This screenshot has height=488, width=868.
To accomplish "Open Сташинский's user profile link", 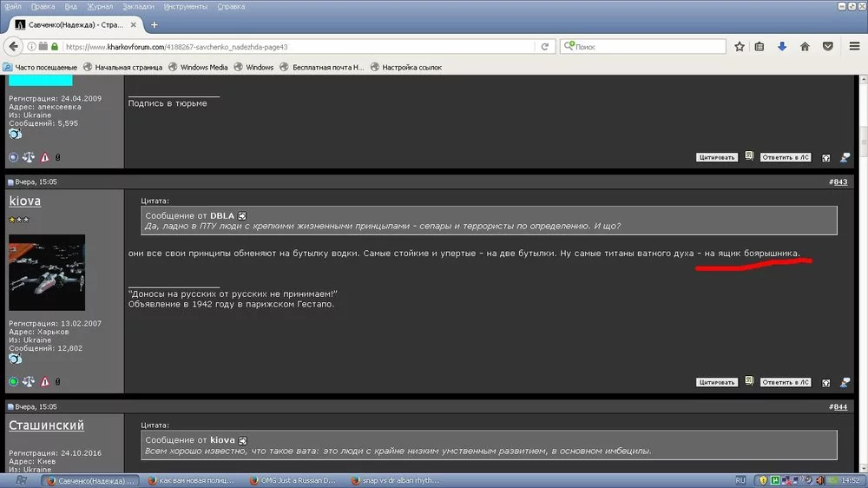I will click(x=47, y=425).
